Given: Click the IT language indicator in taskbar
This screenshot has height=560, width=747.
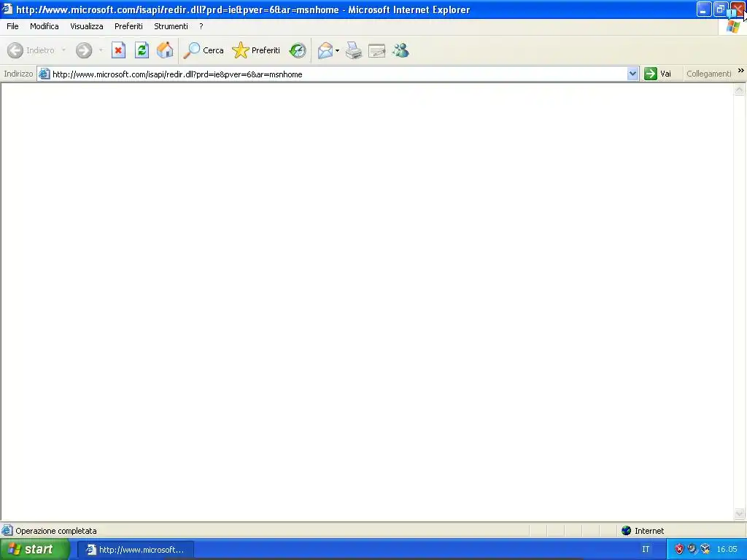Looking at the screenshot, I should tap(646, 549).
